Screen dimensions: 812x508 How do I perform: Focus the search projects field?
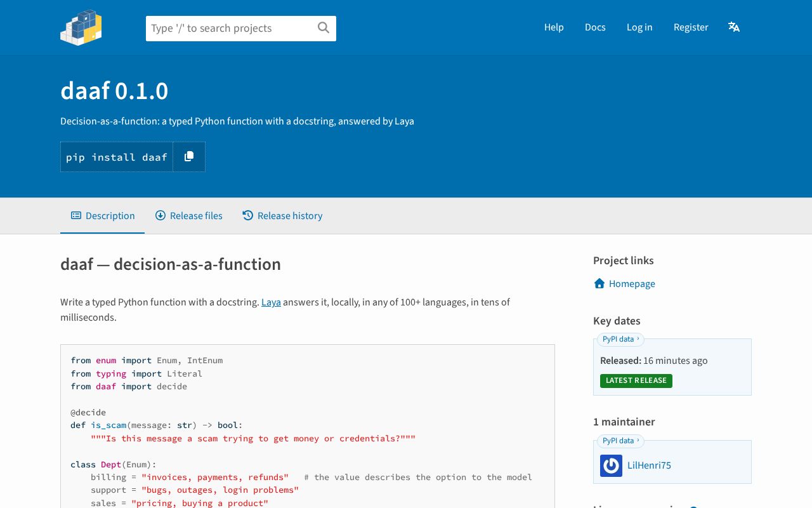click(241, 29)
